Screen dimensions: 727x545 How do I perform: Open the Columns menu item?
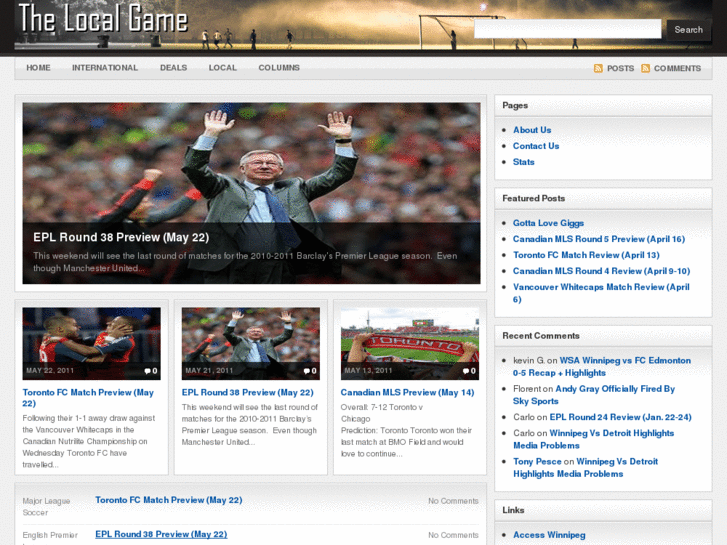279,68
